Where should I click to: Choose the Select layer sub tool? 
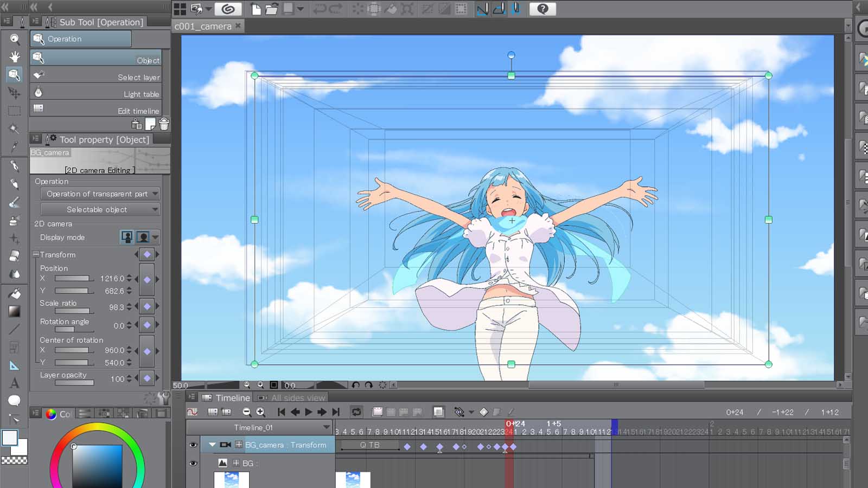pyautogui.click(x=96, y=75)
